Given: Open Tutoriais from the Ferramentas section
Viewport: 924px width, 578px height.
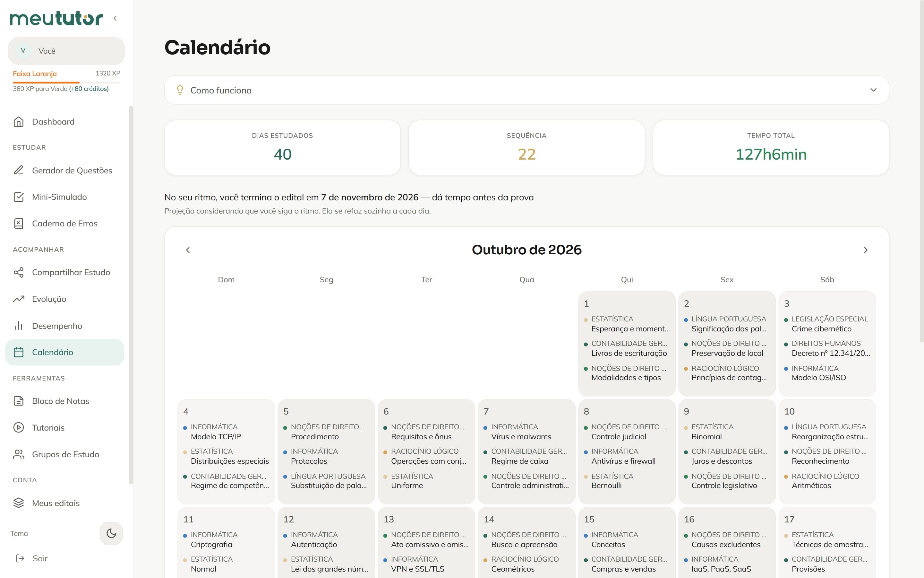Looking at the screenshot, I should (x=64, y=427).
